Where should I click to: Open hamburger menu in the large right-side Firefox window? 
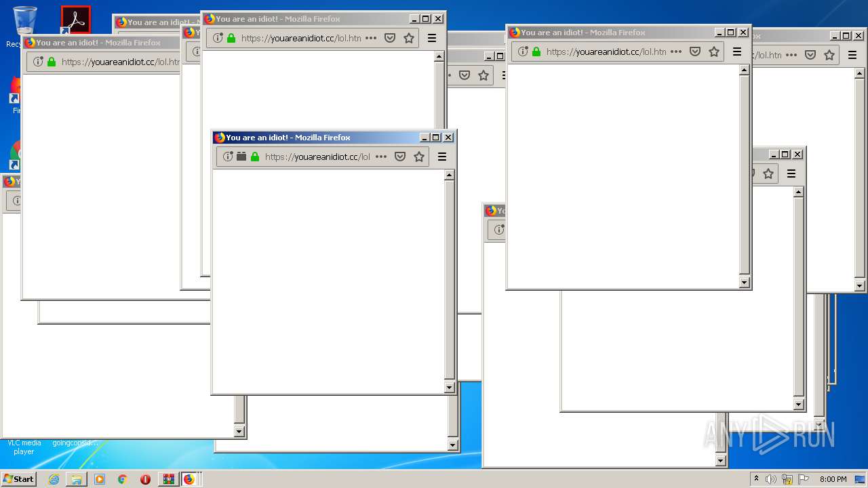(x=737, y=52)
